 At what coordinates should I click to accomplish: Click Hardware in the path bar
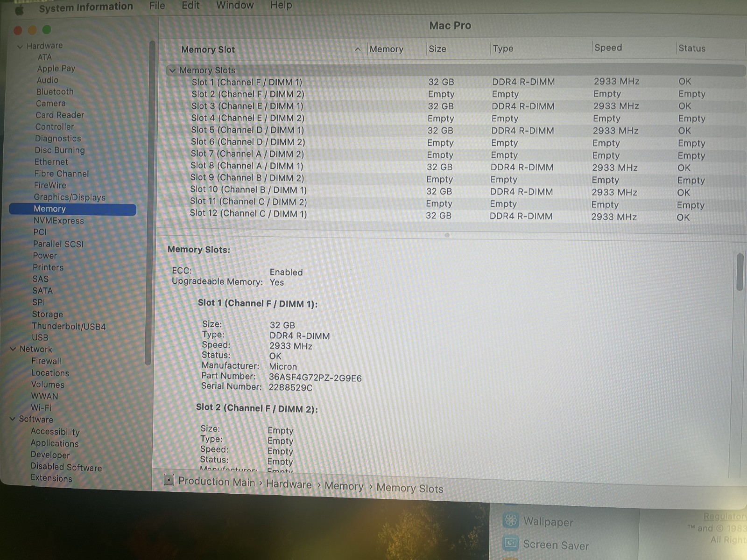[x=289, y=484]
